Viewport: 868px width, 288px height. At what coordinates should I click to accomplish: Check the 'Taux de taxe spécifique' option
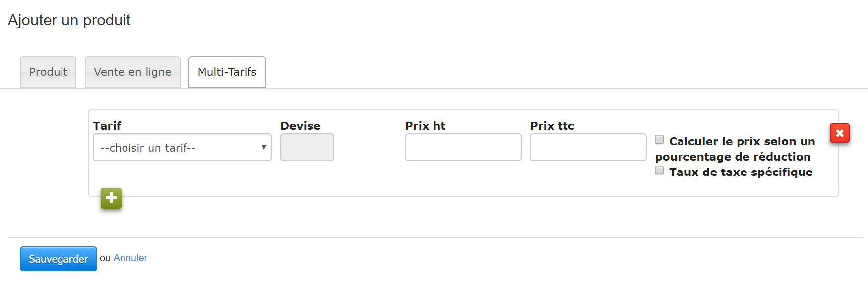659,170
